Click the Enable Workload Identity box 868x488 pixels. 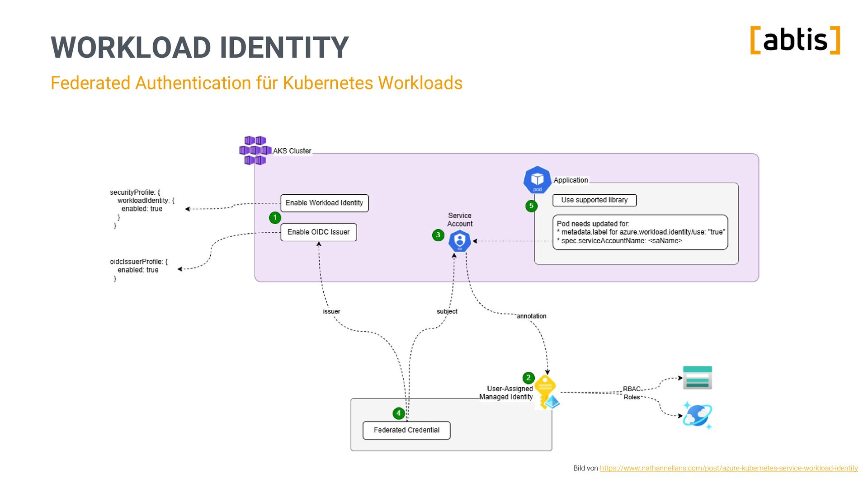pos(324,203)
